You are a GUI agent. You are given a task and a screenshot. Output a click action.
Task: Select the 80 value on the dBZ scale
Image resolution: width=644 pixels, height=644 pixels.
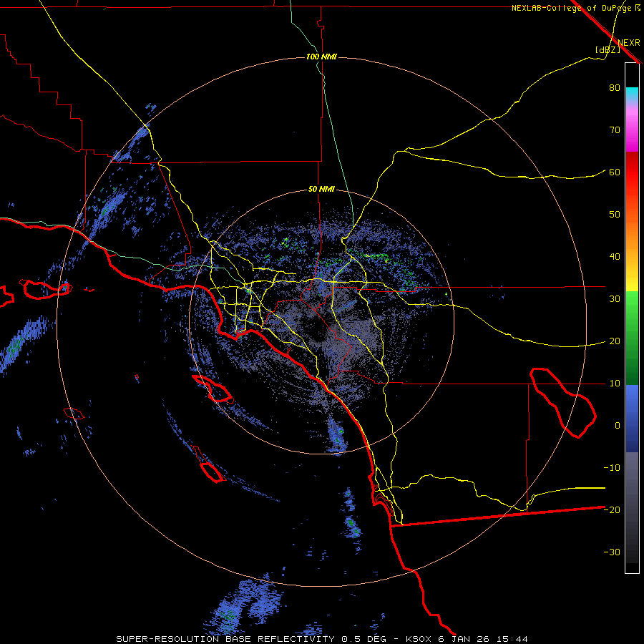(615, 88)
